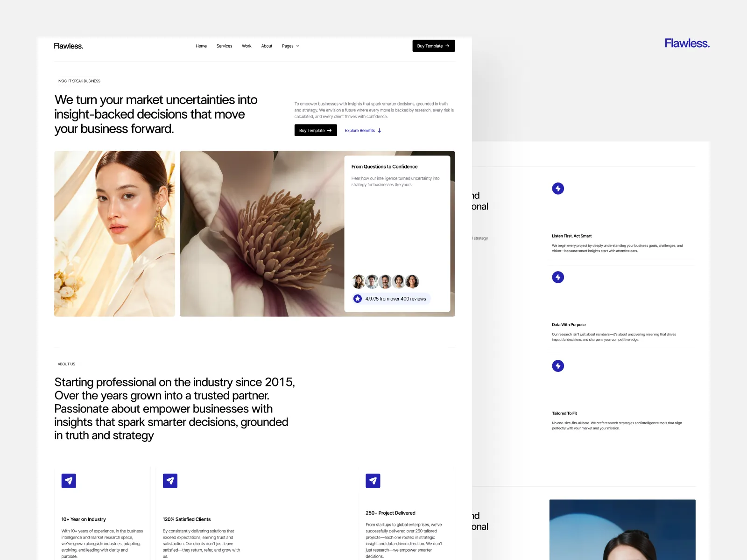The image size is (747, 560).
Task: Click the lightning icon above Data With Purpose
Action: (558, 277)
